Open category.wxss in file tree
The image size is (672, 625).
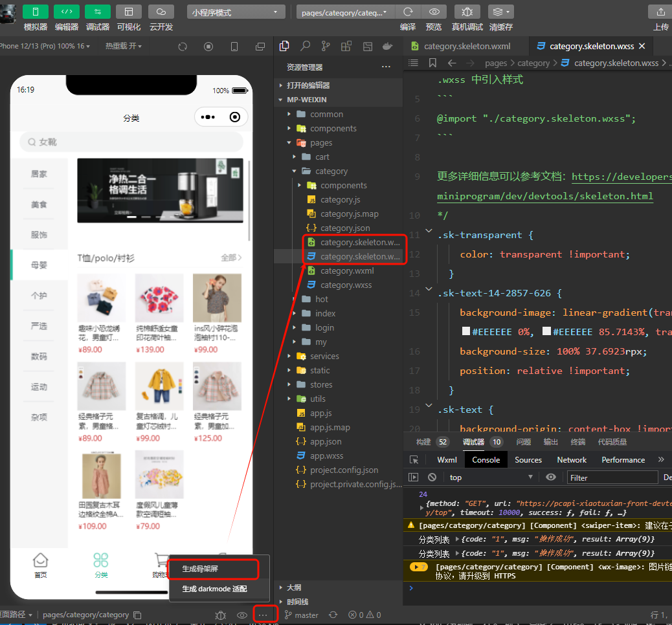tap(346, 285)
